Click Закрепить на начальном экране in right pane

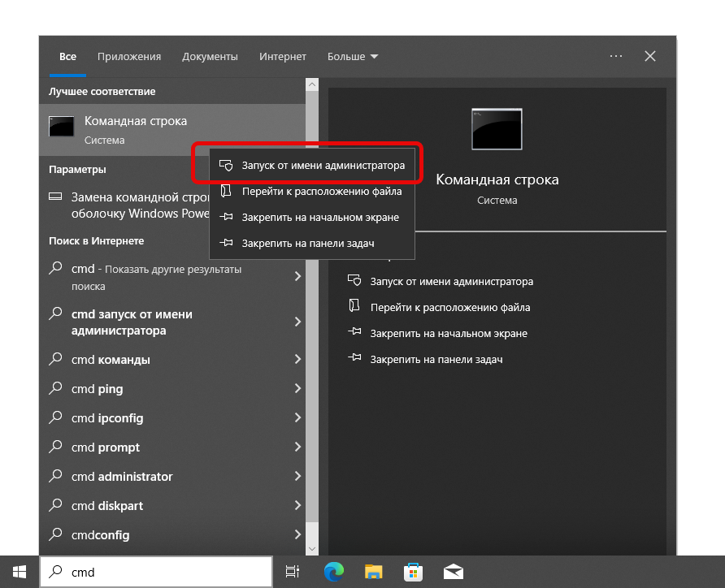click(448, 334)
